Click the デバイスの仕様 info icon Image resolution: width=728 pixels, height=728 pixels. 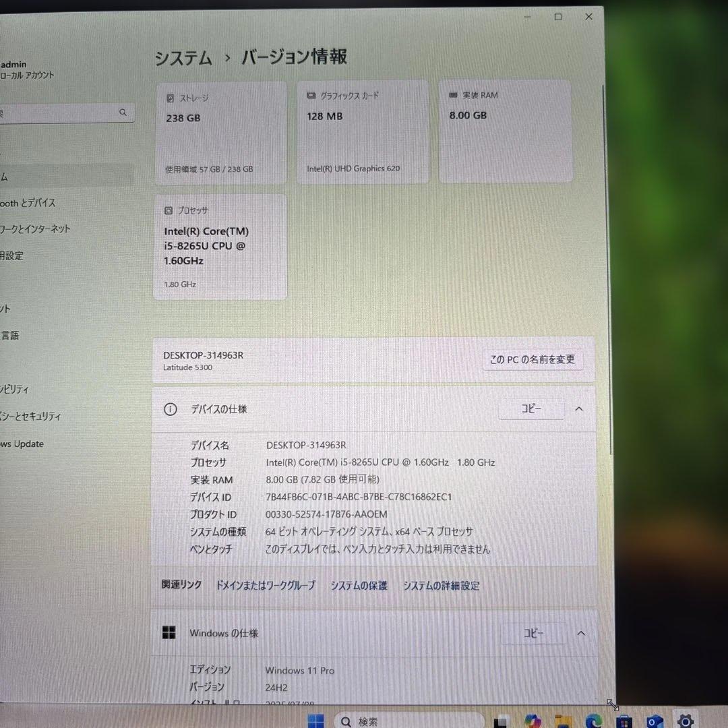[x=170, y=408]
